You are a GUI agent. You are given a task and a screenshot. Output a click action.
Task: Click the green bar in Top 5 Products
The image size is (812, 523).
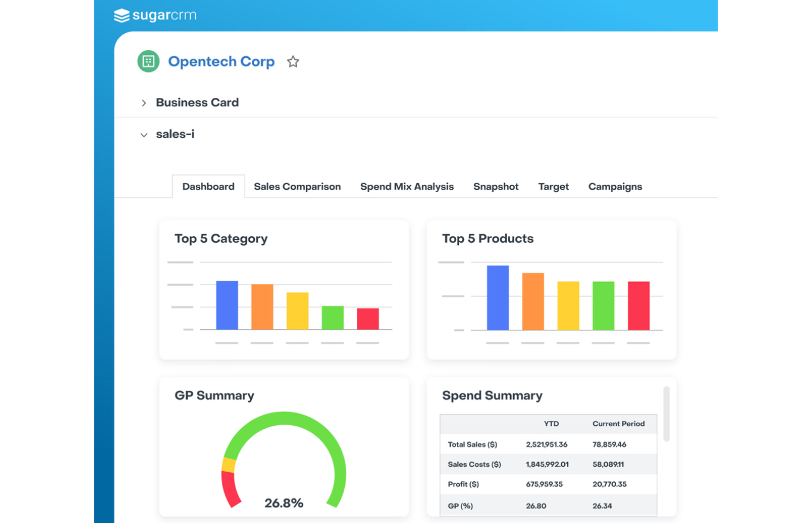click(604, 306)
